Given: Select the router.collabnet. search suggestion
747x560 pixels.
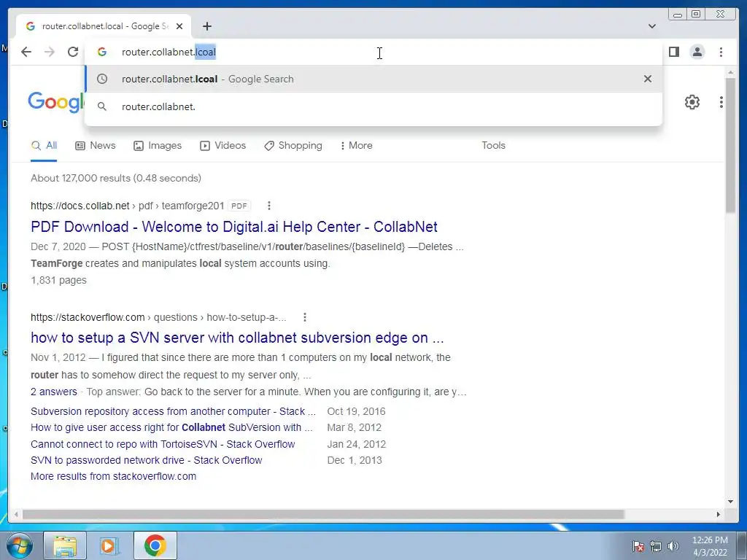Looking at the screenshot, I should tap(373, 106).
